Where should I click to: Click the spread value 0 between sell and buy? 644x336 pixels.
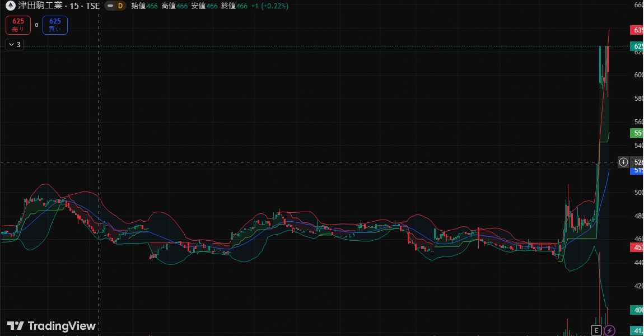[36, 25]
